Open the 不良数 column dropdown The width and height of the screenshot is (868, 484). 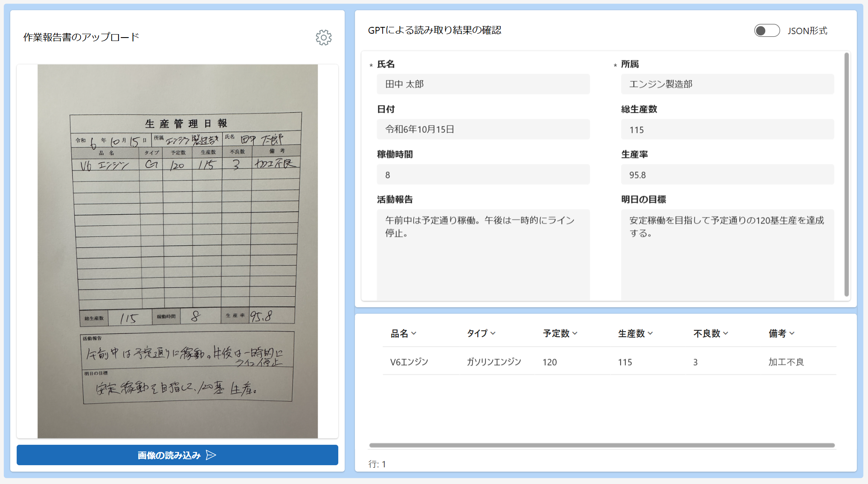tap(726, 333)
